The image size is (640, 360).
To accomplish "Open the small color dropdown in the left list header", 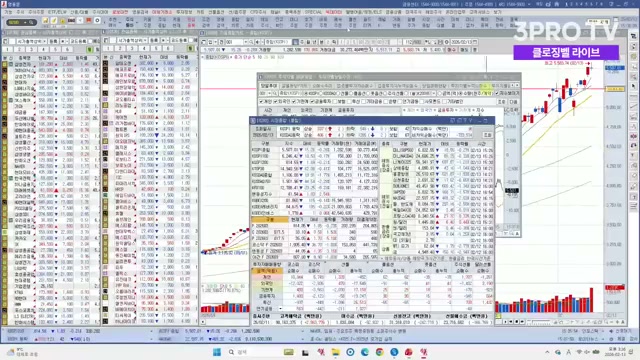I will pos(67,41).
